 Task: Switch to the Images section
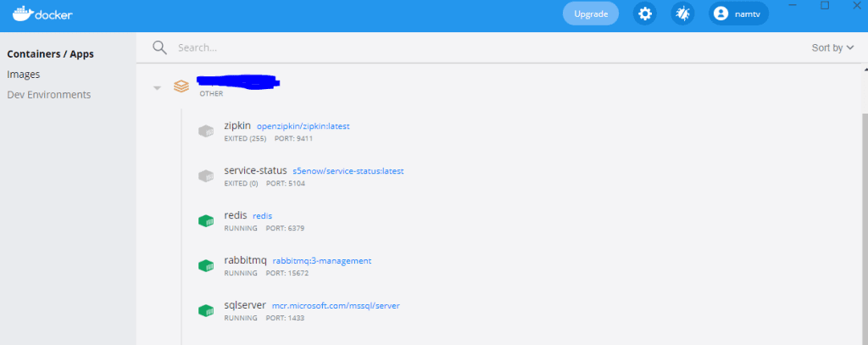(23, 75)
